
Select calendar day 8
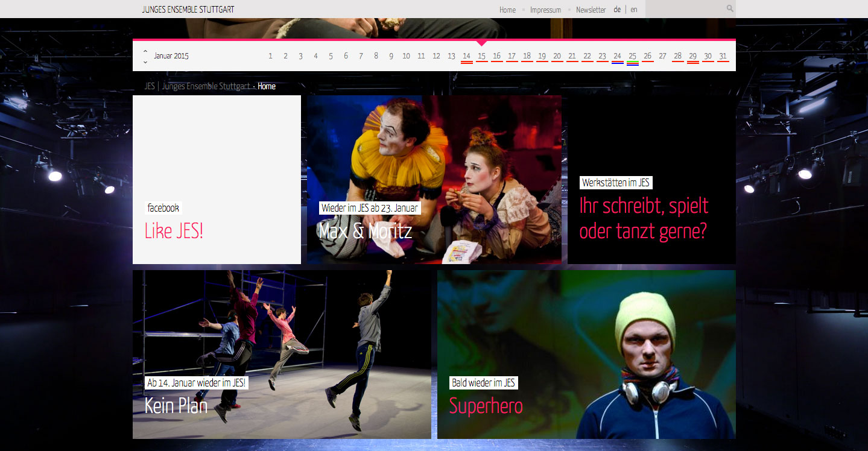click(376, 56)
